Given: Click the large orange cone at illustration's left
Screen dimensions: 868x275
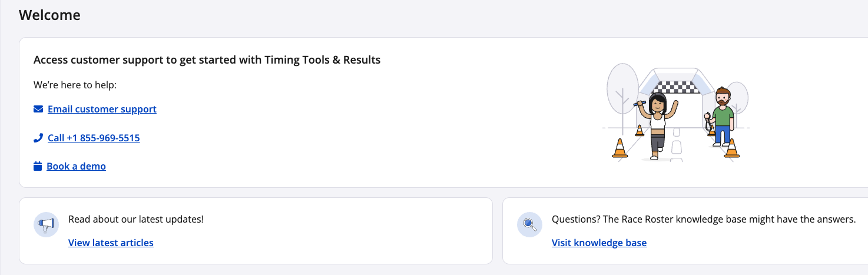Looking at the screenshot, I should [619, 148].
